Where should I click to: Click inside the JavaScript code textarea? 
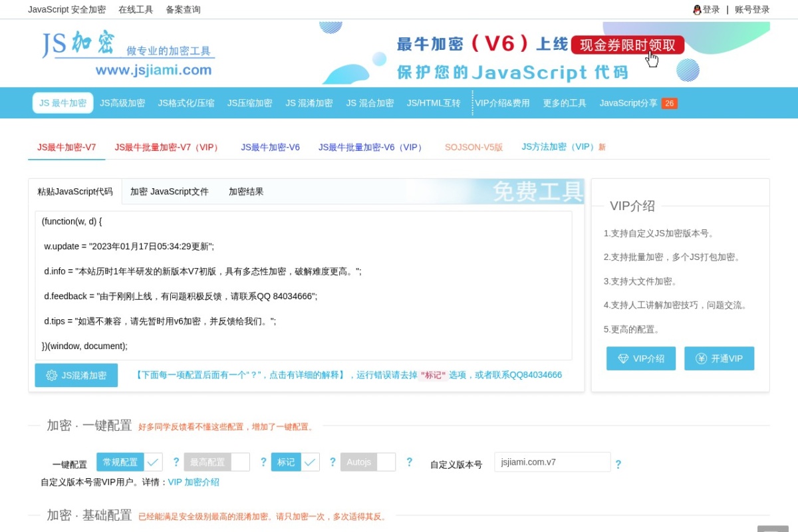pyautogui.click(x=303, y=285)
